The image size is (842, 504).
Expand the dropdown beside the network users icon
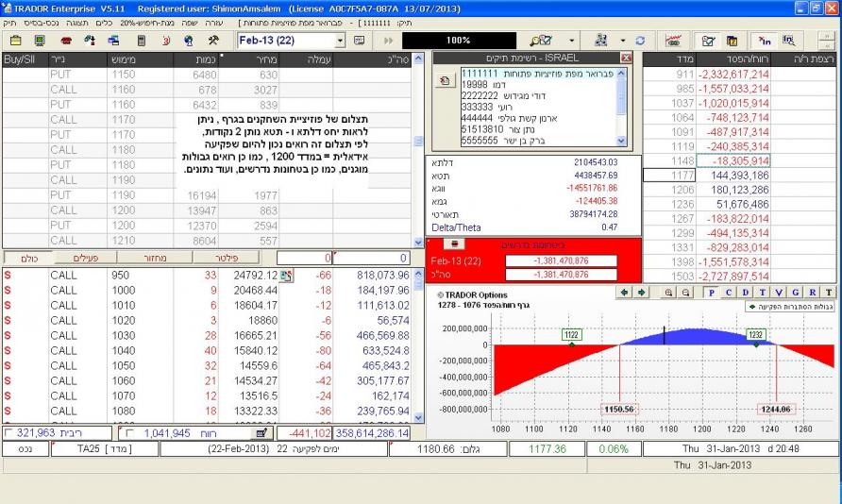623,42
